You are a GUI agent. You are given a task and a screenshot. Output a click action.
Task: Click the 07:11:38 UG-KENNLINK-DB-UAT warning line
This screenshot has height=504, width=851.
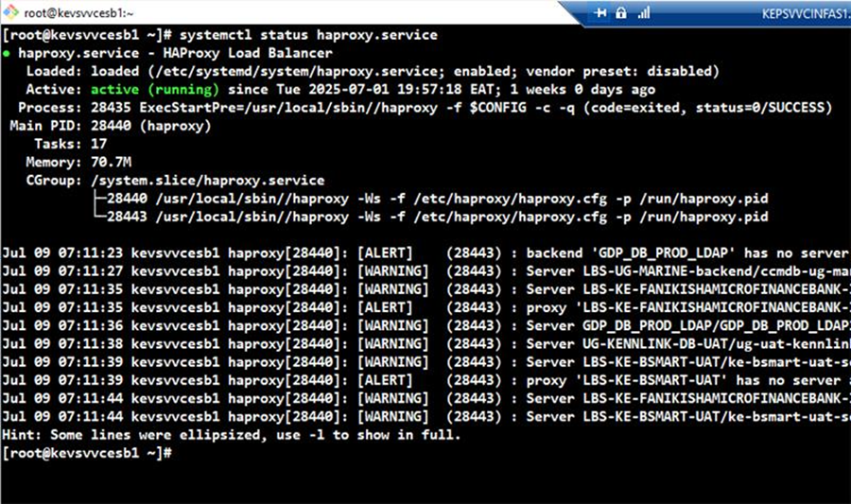point(425,344)
